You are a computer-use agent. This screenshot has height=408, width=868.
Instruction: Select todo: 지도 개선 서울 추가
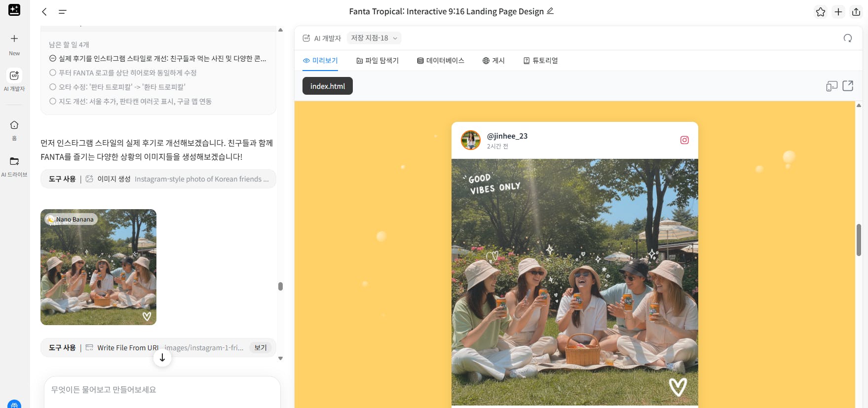point(130,101)
